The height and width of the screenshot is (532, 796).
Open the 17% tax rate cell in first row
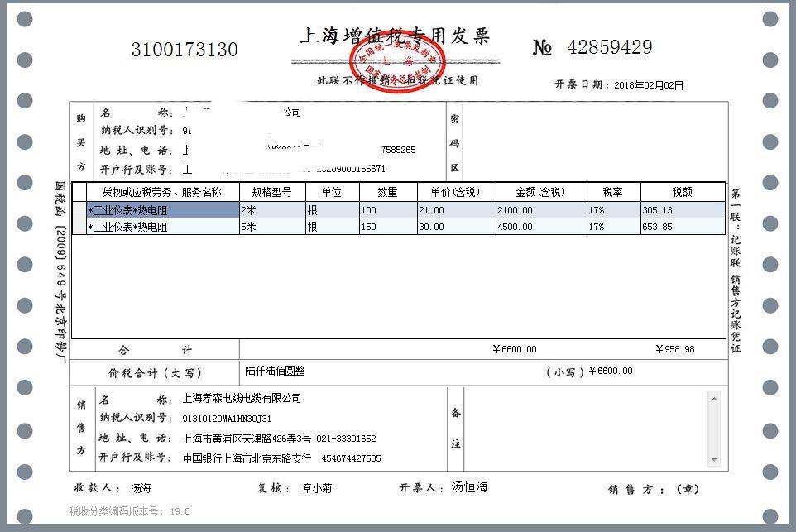(614, 209)
